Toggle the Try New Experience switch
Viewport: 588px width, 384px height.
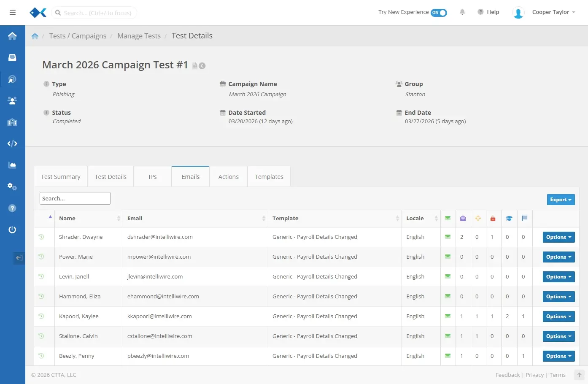[439, 13]
